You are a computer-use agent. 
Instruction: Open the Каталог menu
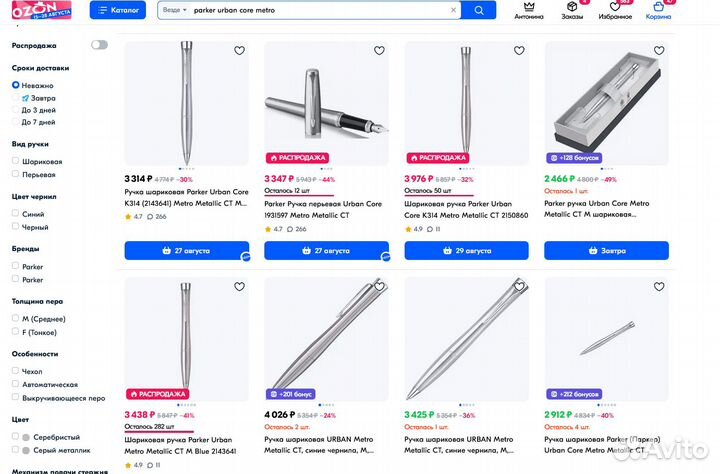pyautogui.click(x=117, y=10)
